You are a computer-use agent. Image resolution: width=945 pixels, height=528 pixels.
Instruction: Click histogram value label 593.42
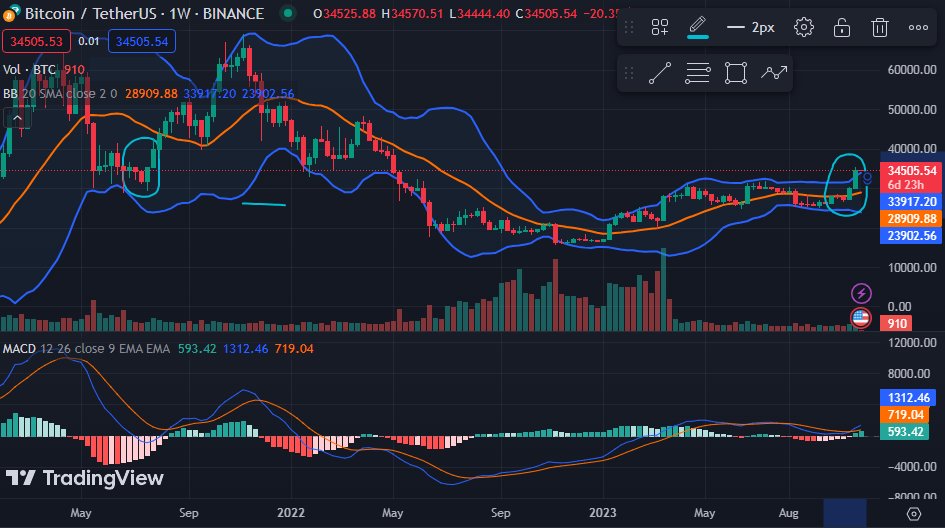[x=905, y=432]
